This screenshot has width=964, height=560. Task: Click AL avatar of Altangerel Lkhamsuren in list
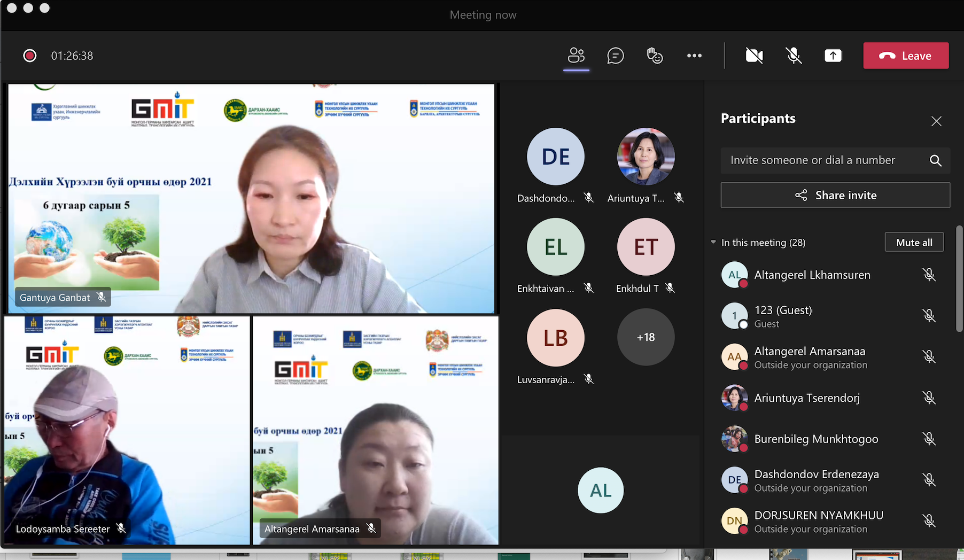(734, 275)
